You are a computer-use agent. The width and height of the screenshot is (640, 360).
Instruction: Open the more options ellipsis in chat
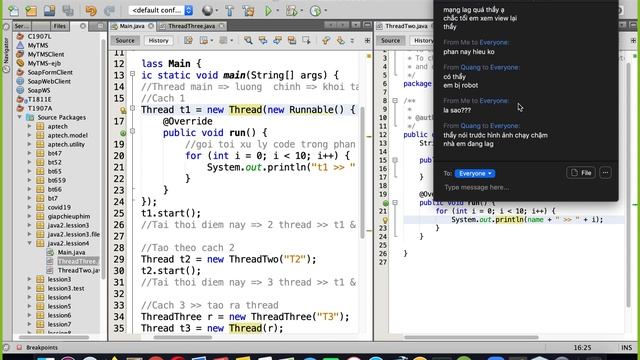[x=605, y=173]
